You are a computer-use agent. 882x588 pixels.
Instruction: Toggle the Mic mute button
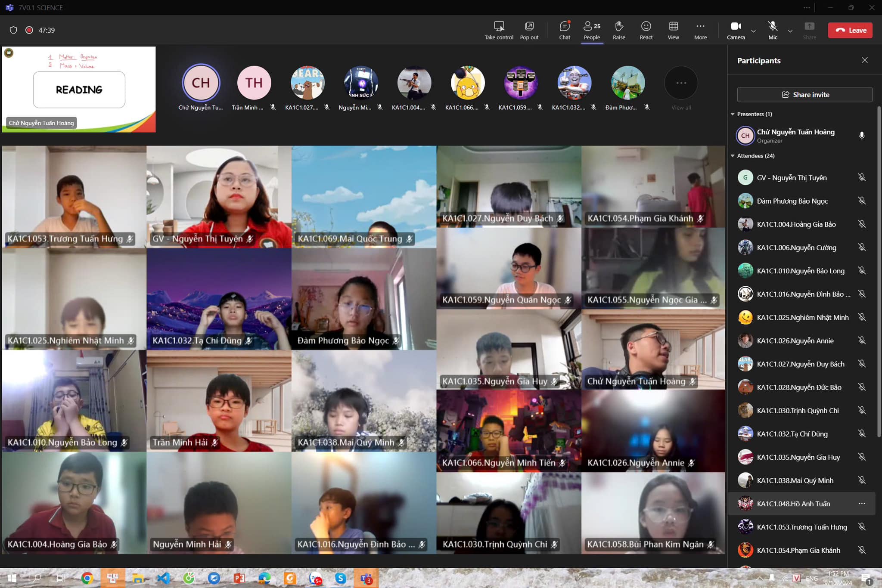tap(773, 30)
